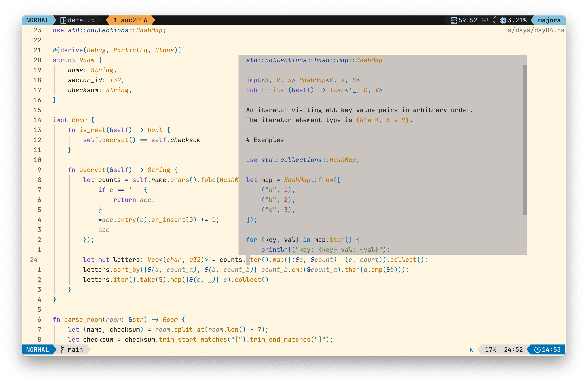Viewport: 588px width, 386px height.
Task: Click the 'default' session label
Action: tap(81, 20)
